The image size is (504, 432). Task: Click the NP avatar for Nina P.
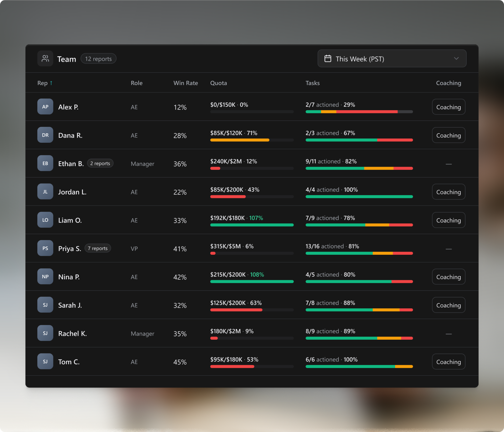point(45,276)
